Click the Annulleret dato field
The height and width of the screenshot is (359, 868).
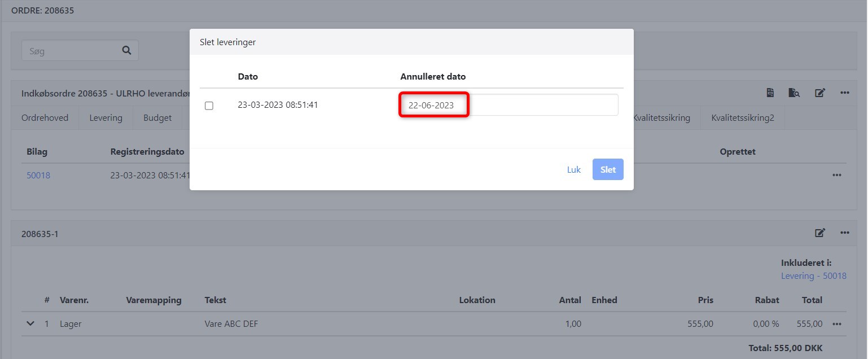(508, 105)
